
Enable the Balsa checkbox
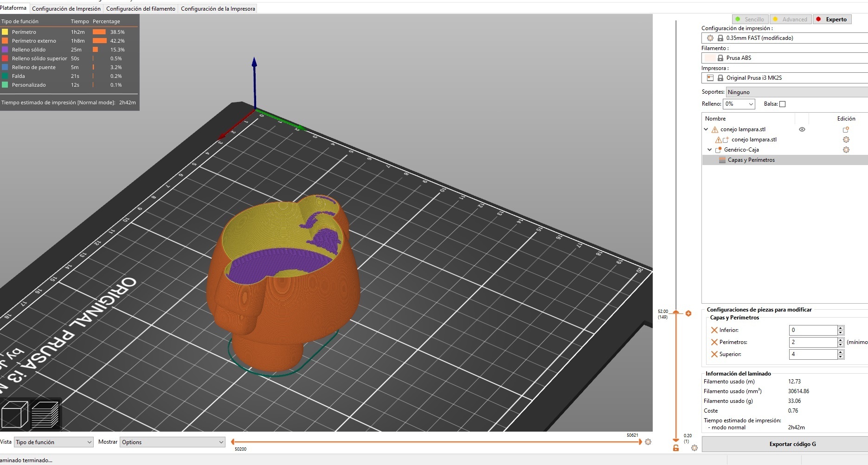(782, 104)
